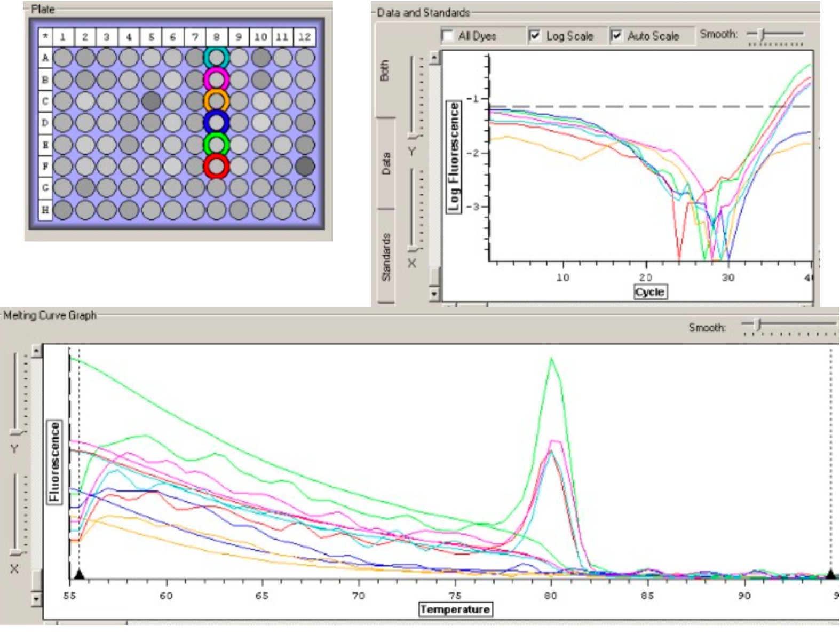Select well F8 with red ring
This screenshot has height=633, width=840.
216,167
